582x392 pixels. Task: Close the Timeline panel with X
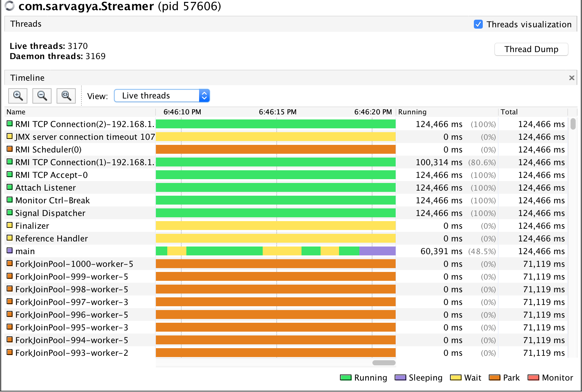point(572,78)
